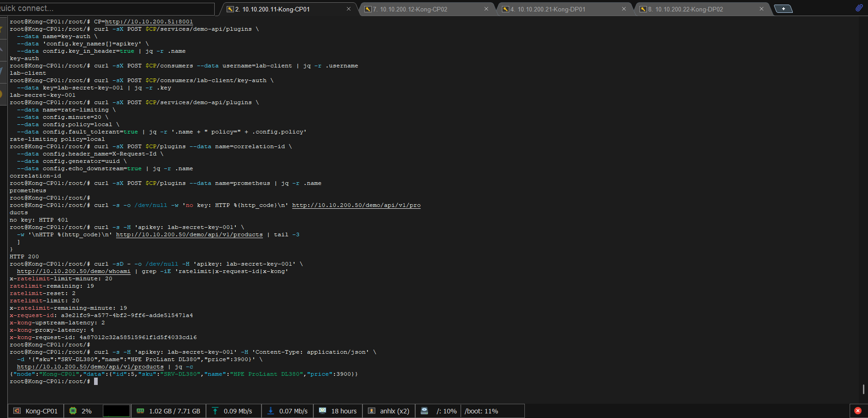Click the CPU usage chip icon
868x418 pixels.
[72, 411]
